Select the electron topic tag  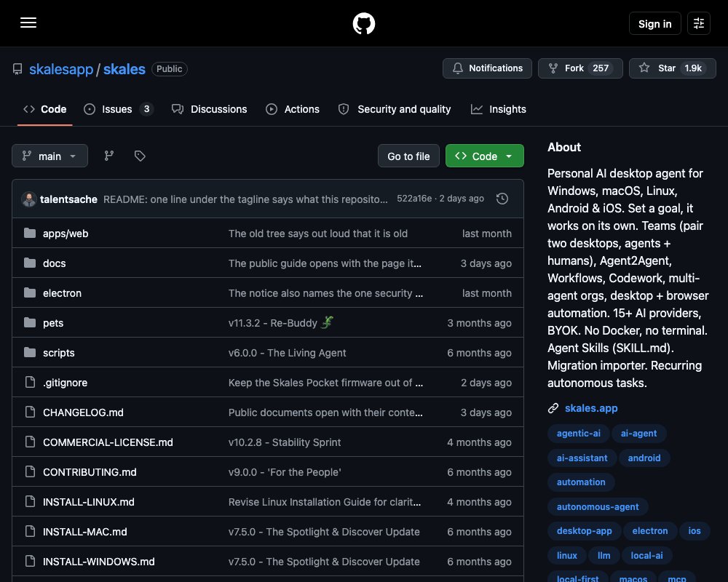[x=650, y=530]
